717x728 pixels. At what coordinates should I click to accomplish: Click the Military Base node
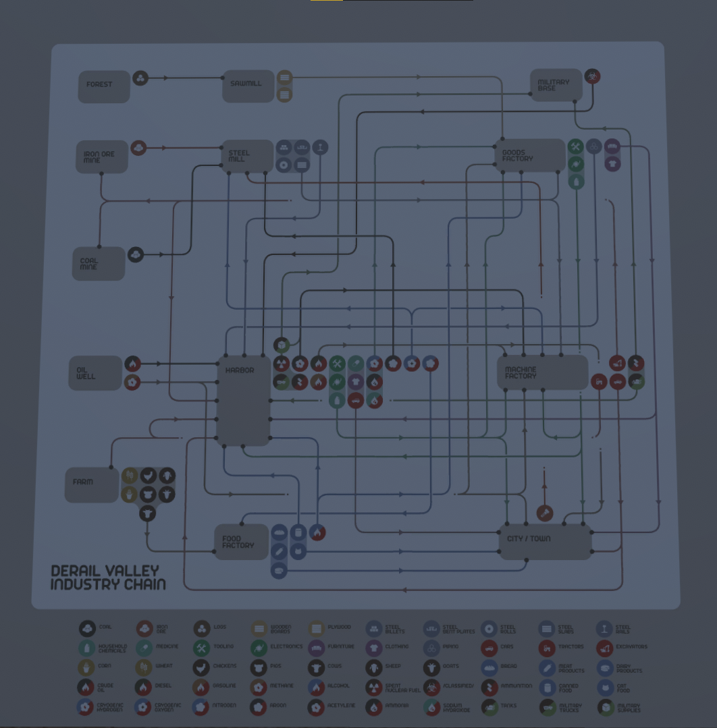pyautogui.click(x=556, y=85)
